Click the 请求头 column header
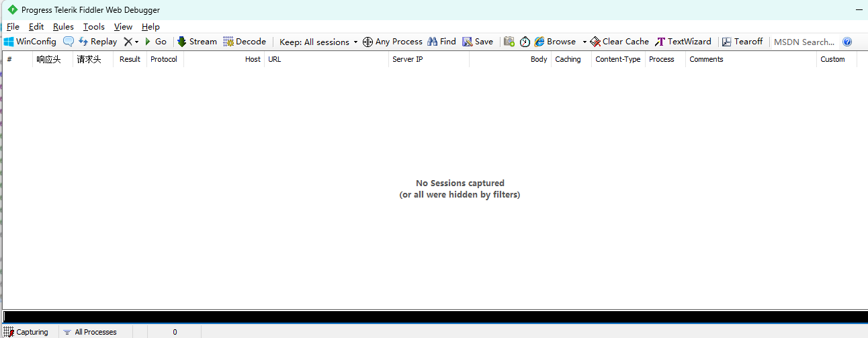This screenshot has width=868, height=338. pyautogui.click(x=93, y=59)
